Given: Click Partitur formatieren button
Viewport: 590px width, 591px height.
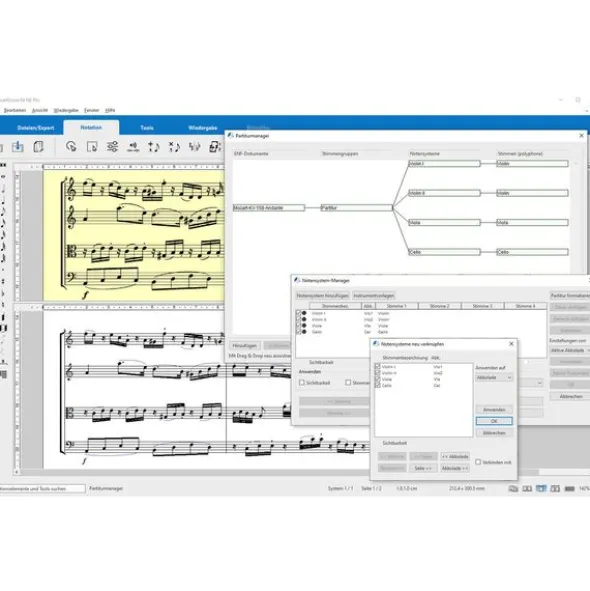Looking at the screenshot, I should [570, 296].
